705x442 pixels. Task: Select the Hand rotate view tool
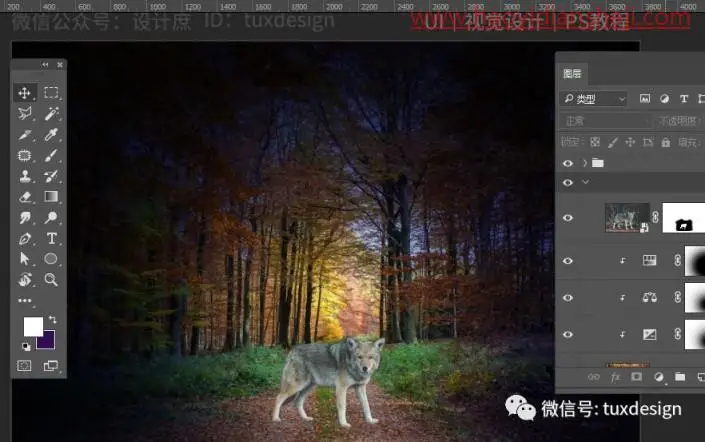[25, 280]
